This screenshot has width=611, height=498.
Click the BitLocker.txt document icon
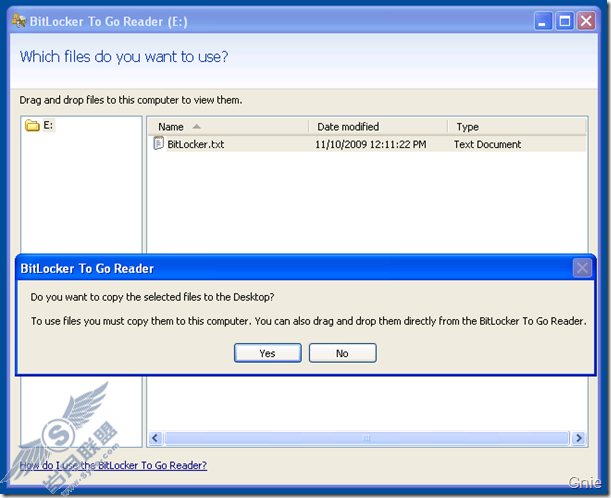[159, 143]
